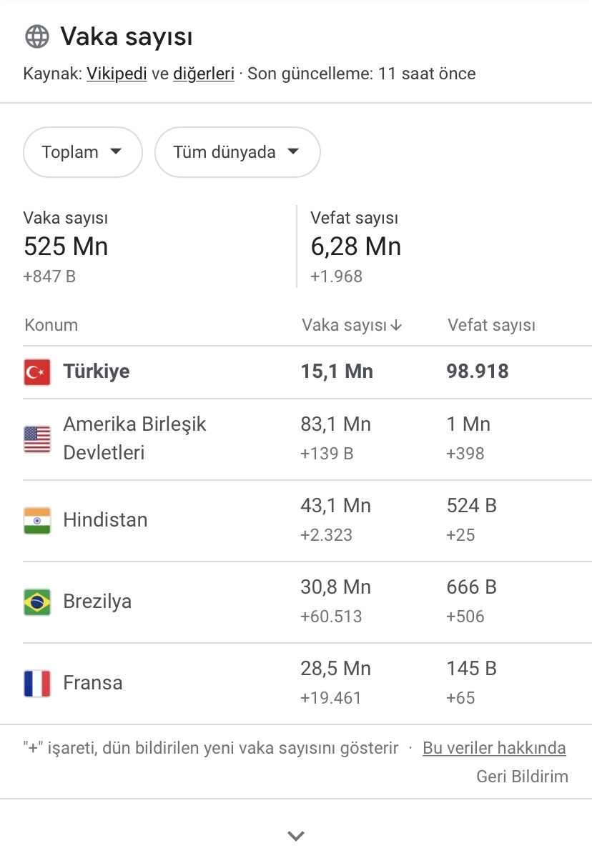Select the Fransa row label
The height and width of the screenshot is (868, 592).
[93, 683]
